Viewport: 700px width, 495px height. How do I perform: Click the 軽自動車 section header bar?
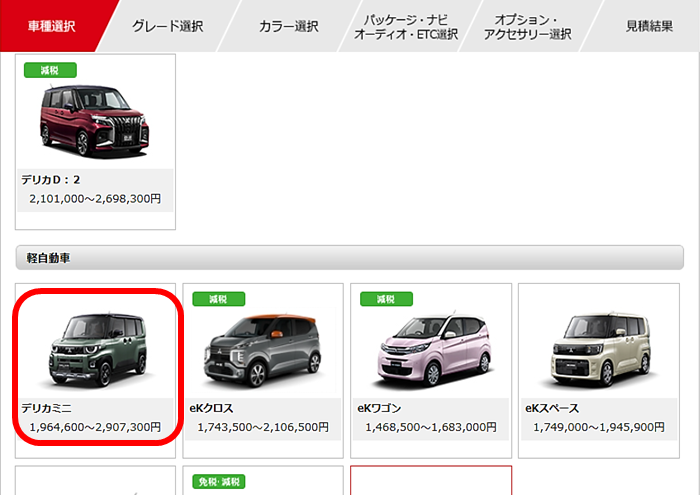click(349, 258)
